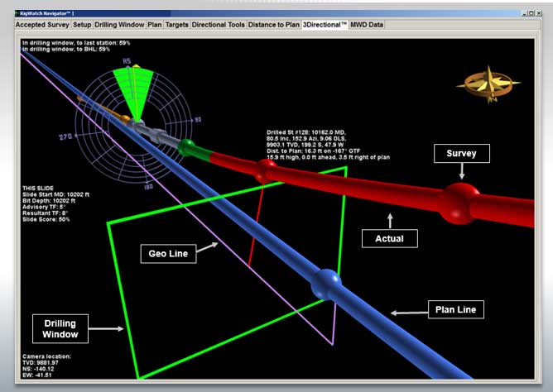Click the Survey callout label

461,153
